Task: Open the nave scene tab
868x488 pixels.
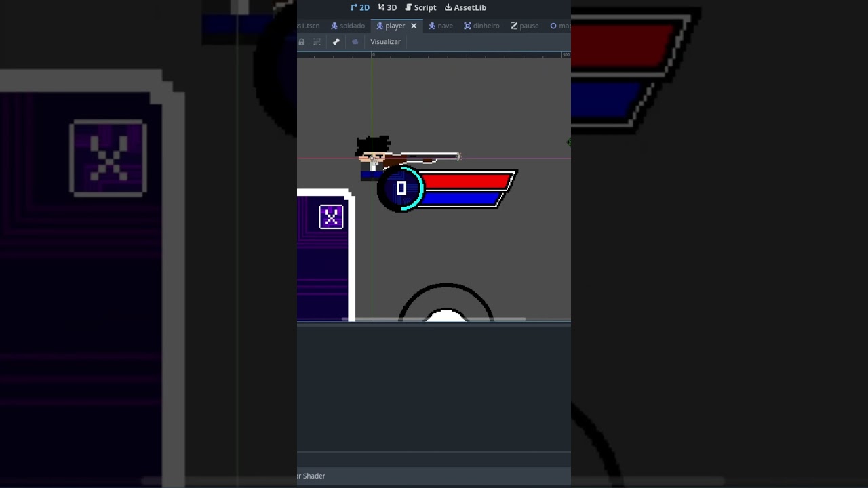Action: pos(441,26)
